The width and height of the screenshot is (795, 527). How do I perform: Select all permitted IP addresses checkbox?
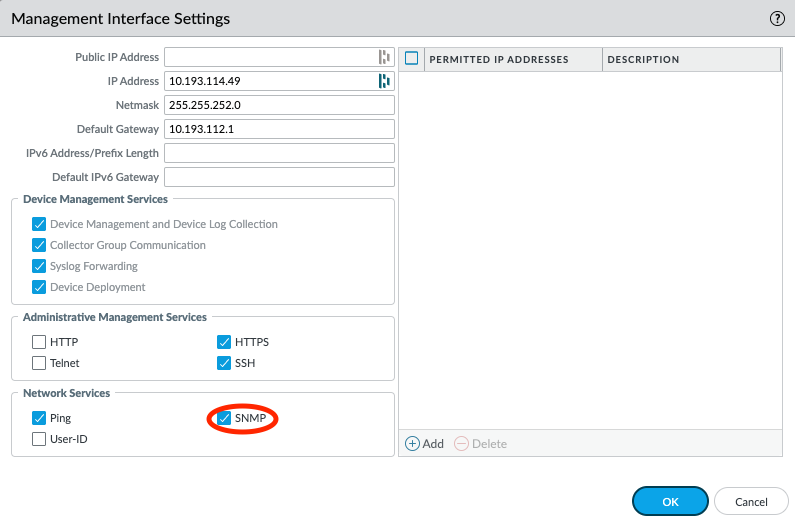coord(411,59)
